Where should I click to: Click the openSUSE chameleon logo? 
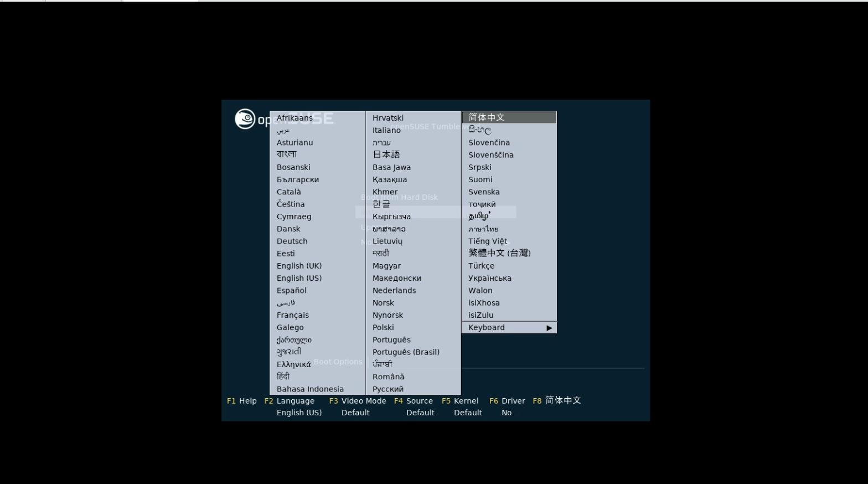pyautogui.click(x=245, y=119)
